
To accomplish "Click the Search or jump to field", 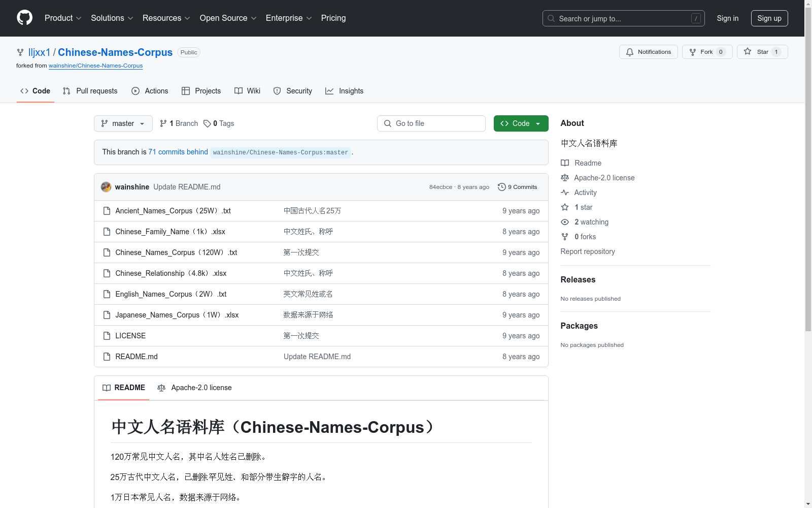I will (x=624, y=18).
